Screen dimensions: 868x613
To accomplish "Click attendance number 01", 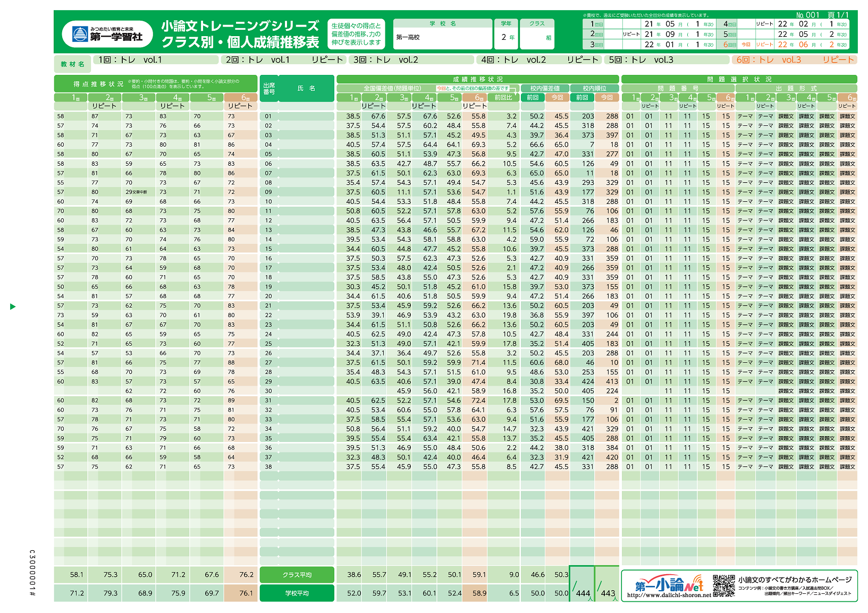I will coord(268,116).
